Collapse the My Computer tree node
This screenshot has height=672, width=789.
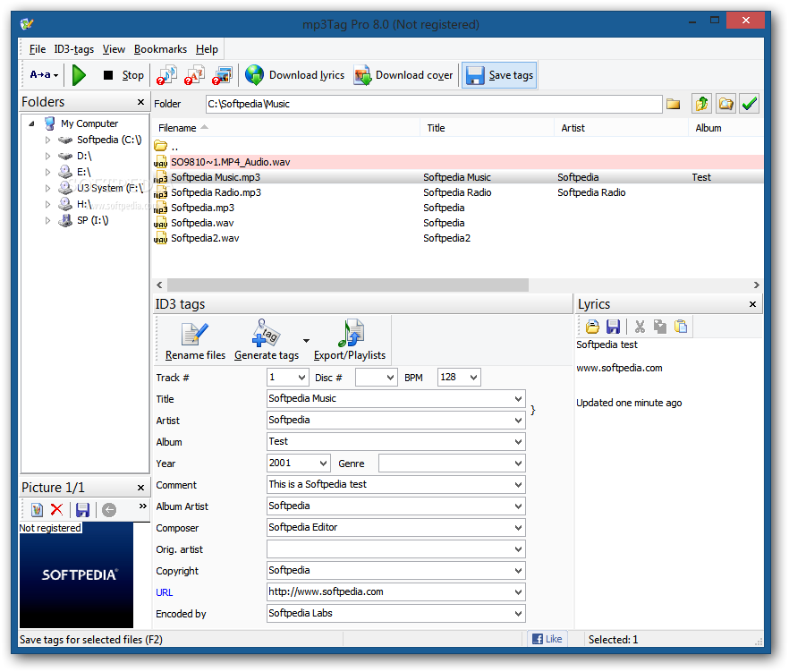point(31,123)
